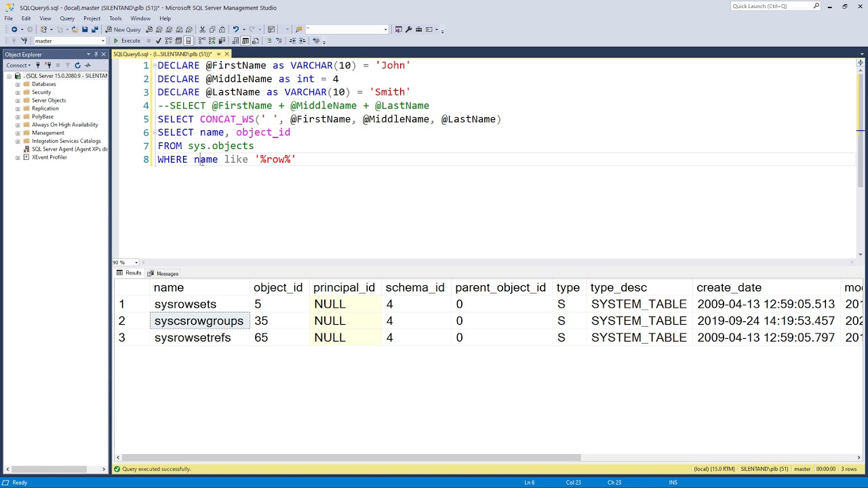This screenshot has height=488, width=868.
Task: Click the Uncomment selected lines icon
Action: (279, 41)
